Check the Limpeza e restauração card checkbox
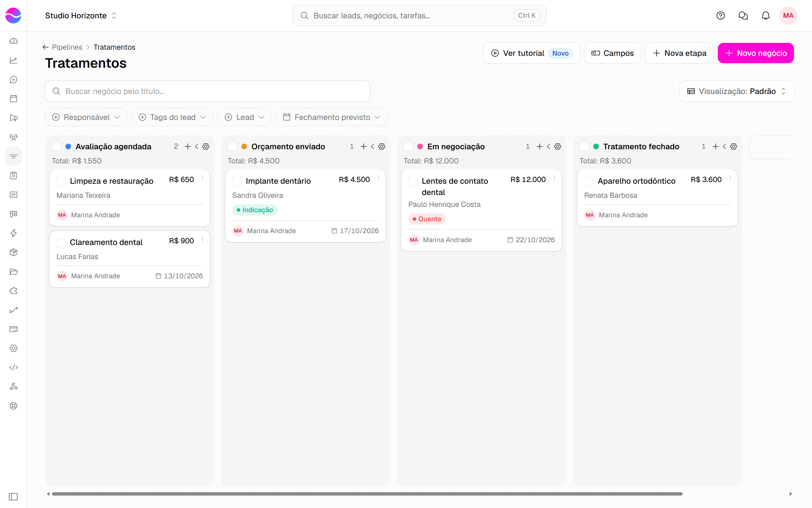812x508 pixels. 61,182
